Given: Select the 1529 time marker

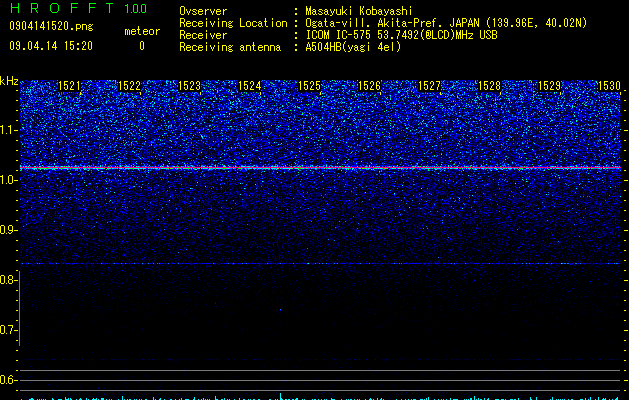Looking at the screenshot, I should (550, 86).
